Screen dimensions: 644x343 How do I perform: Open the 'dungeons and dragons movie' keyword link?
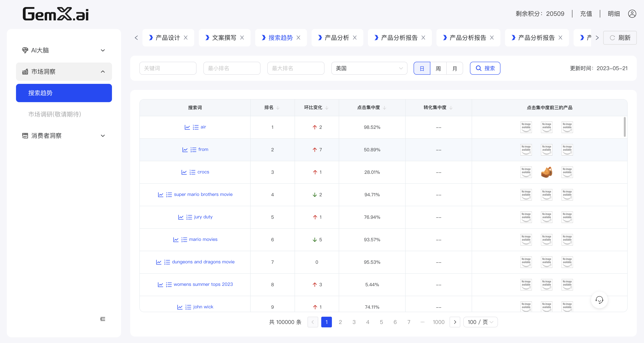203,262
